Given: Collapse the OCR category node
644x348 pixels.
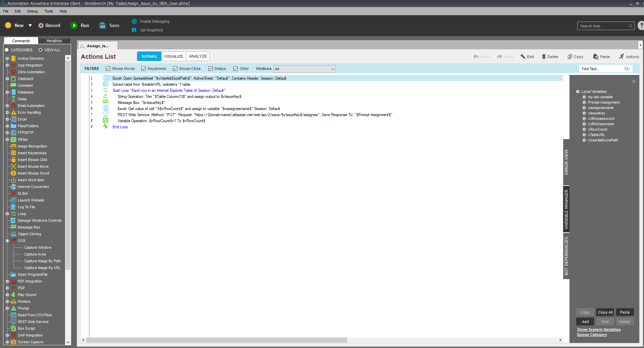Looking at the screenshot, I should (x=7, y=241).
